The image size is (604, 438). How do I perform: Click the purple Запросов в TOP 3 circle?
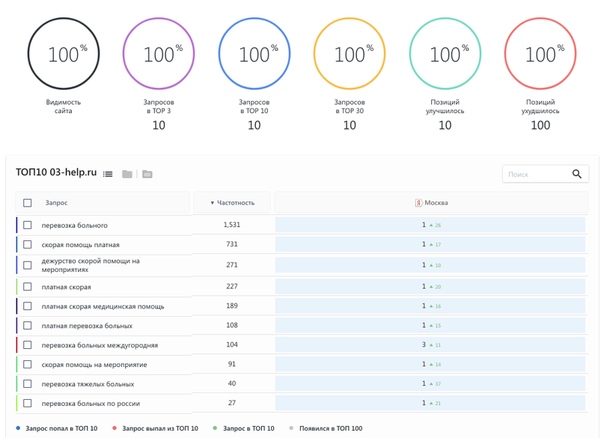(159, 54)
